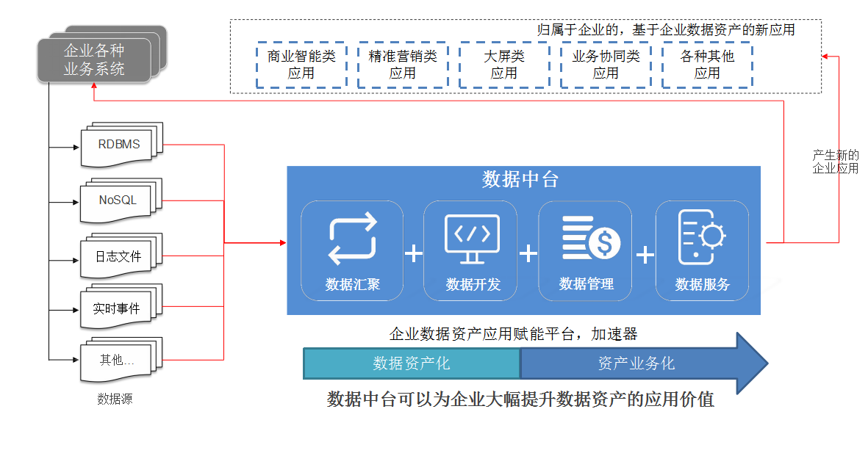Select the 其他... data source document

(121, 361)
